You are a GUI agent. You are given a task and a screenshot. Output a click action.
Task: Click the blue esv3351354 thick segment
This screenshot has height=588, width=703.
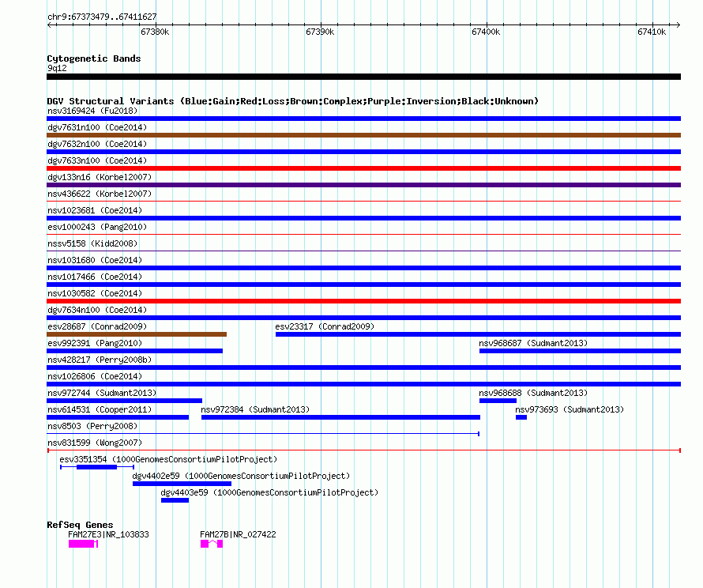[97, 467]
